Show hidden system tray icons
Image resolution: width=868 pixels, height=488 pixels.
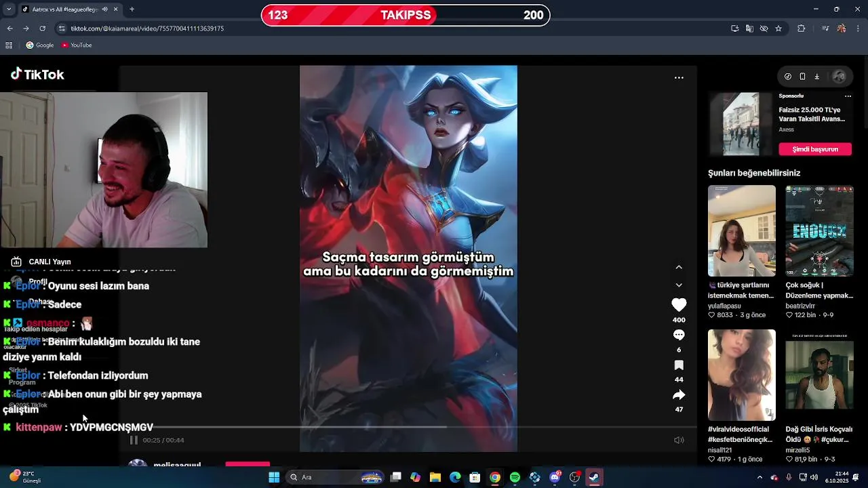click(759, 477)
